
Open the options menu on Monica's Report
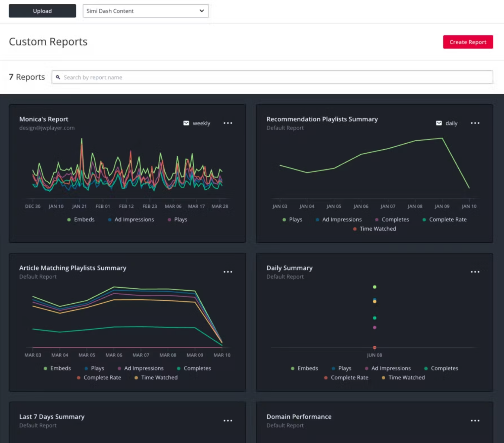pyautogui.click(x=228, y=123)
